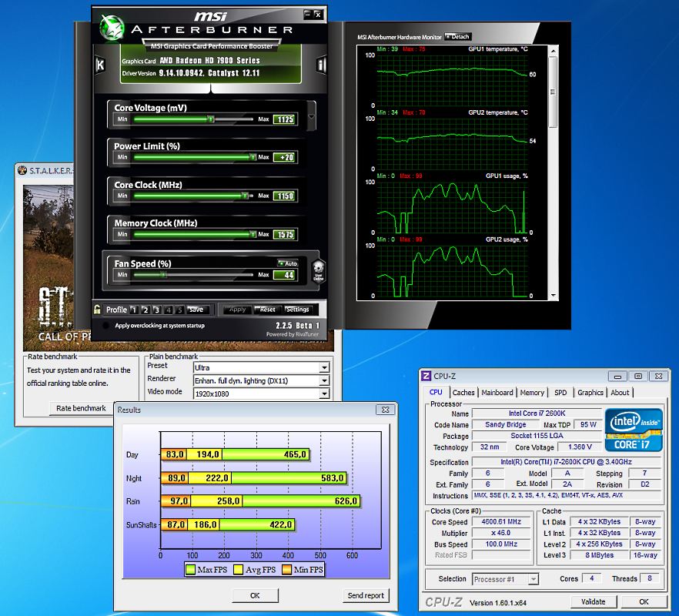Select Afterburner profile slot 2
The width and height of the screenshot is (679, 616).
pos(145,310)
